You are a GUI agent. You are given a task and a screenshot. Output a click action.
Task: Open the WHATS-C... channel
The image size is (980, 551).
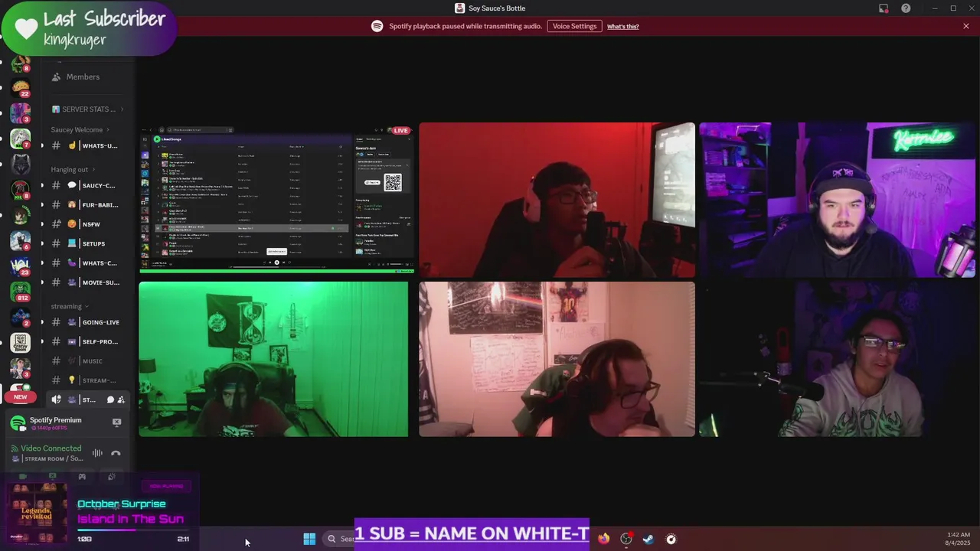click(x=87, y=262)
